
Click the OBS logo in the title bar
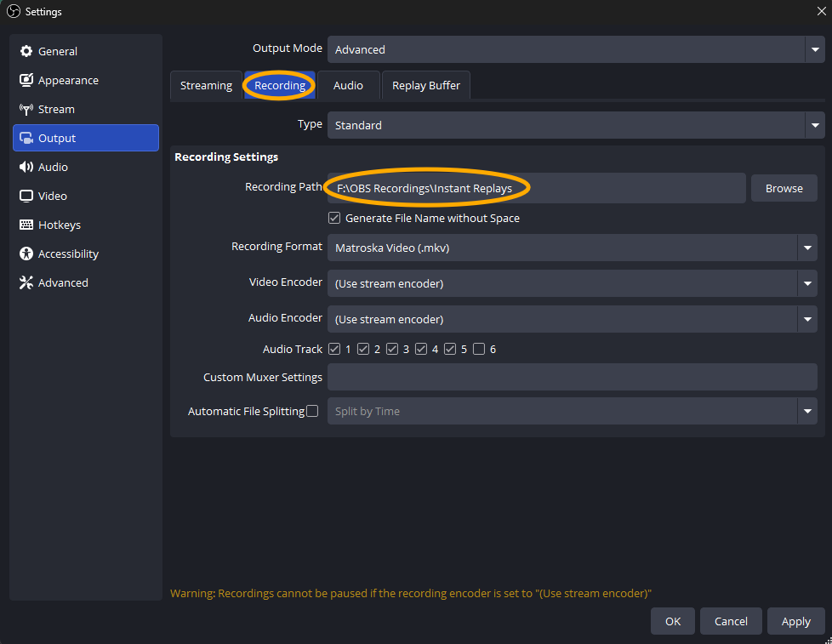(14, 11)
